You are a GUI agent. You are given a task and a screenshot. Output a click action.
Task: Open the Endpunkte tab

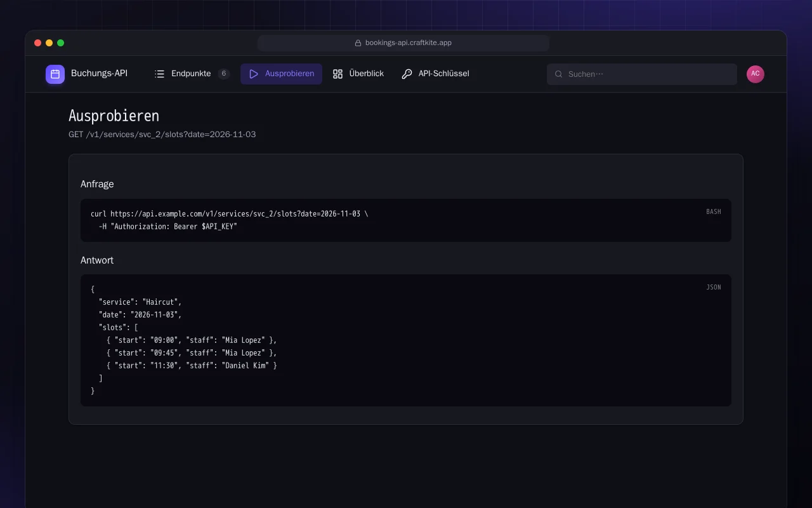[x=192, y=74]
